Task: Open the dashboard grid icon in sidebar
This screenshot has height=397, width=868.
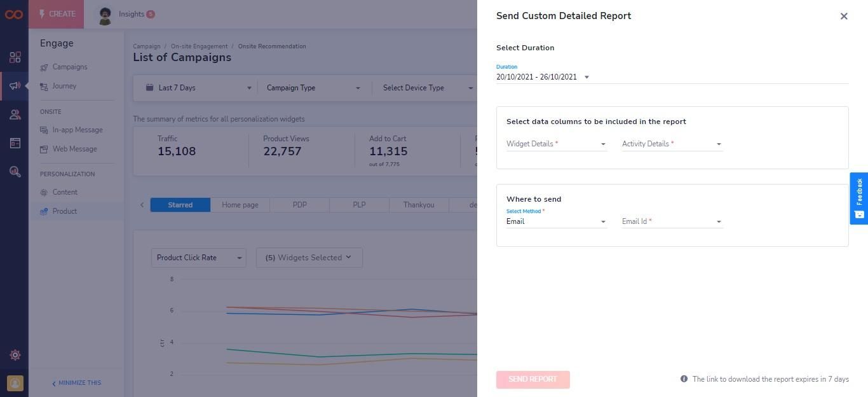Action: (15, 57)
